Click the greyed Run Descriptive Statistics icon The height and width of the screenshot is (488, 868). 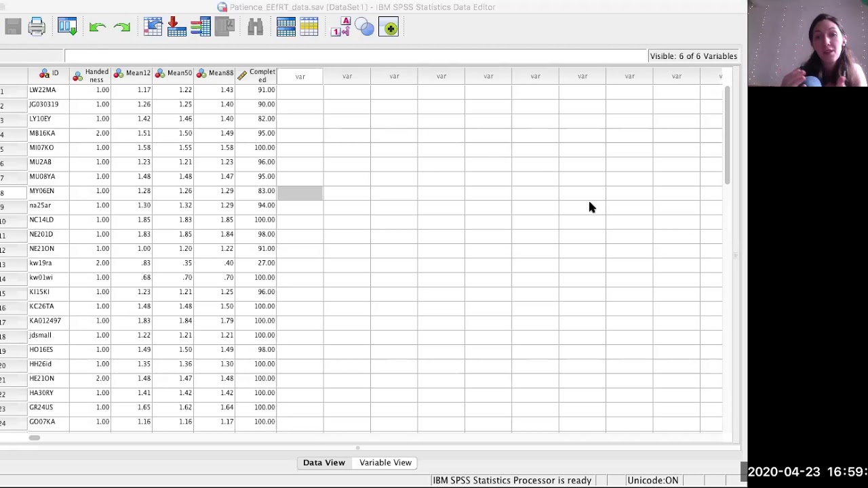pyautogui.click(x=224, y=27)
